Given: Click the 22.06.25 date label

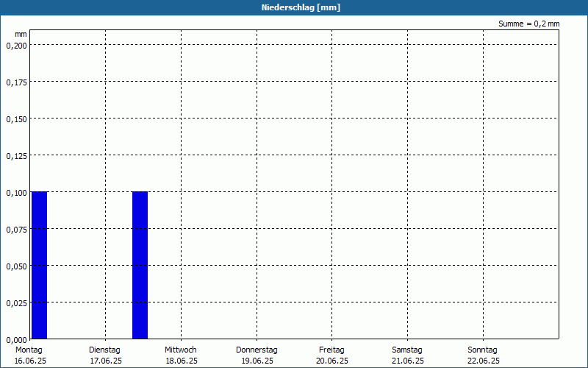Looking at the screenshot, I should [x=484, y=361].
